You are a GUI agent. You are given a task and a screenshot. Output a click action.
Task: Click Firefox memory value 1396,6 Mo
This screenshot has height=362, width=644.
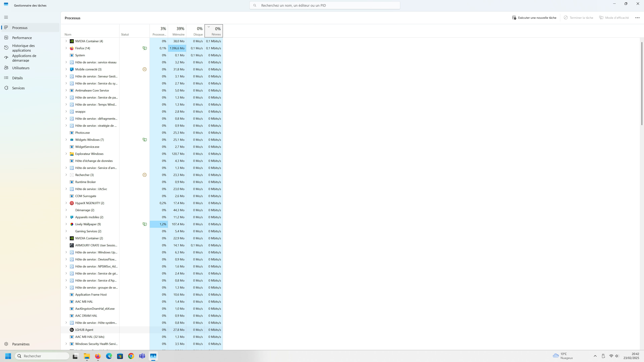click(x=177, y=48)
